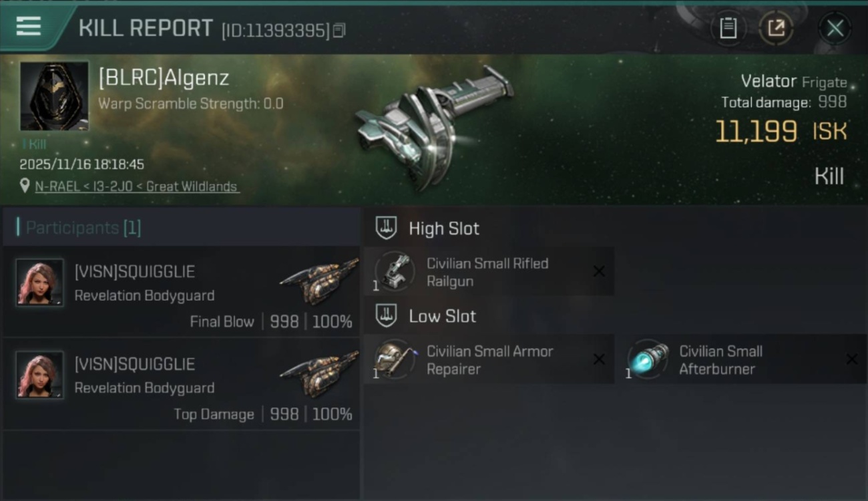Open the hamburger menu icon

point(29,27)
